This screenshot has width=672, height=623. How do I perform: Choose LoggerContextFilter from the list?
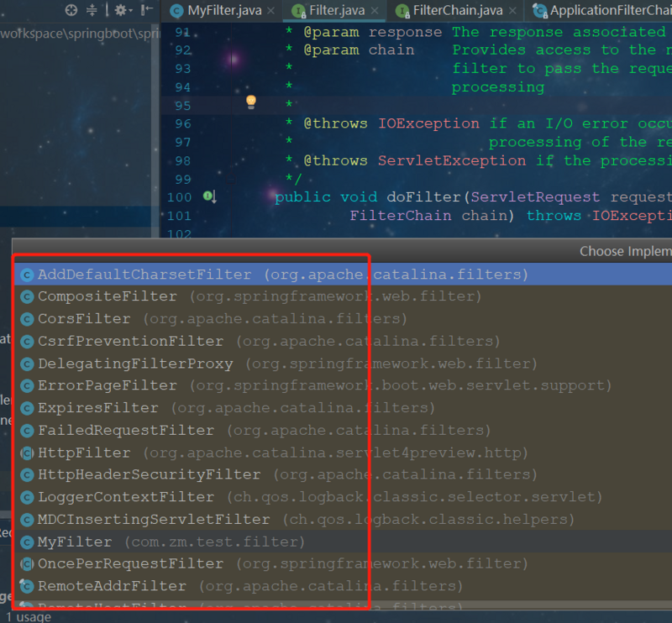point(343,497)
